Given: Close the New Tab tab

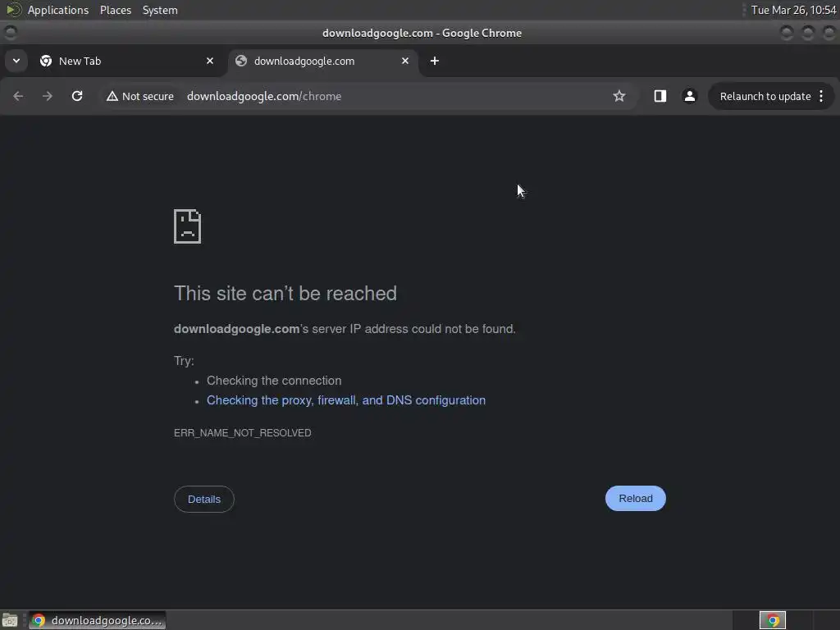Looking at the screenshot, I should coord(210,61).
